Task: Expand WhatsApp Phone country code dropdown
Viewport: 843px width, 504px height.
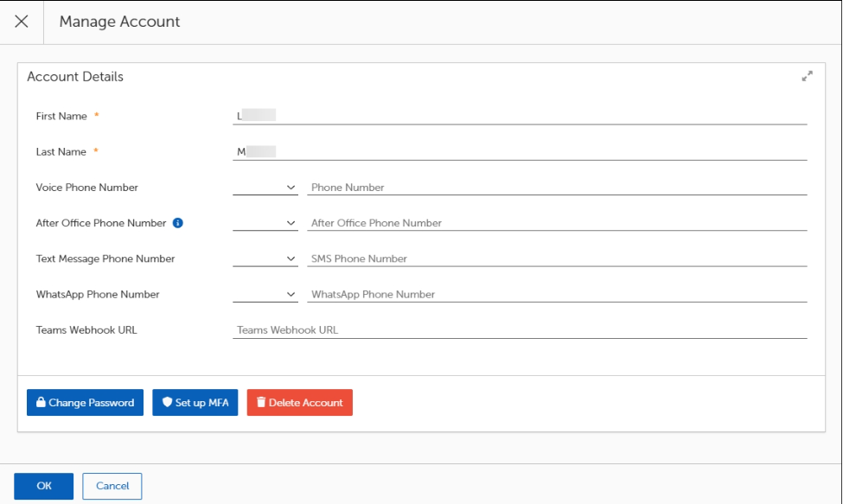Action: (265, 295)
